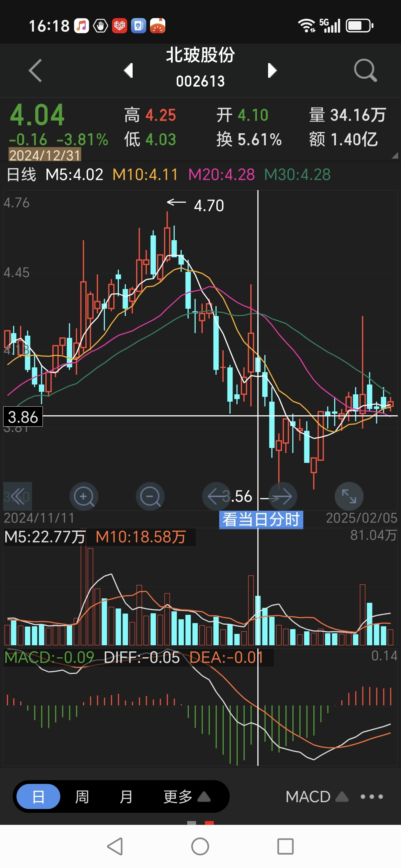Tap the volume 34.16万 value

[358, 115]
